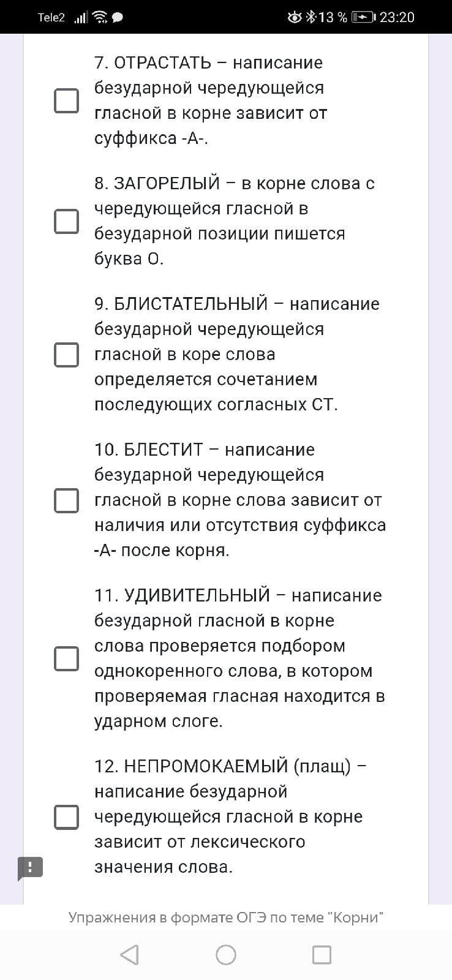452x980 pixels.
Task: Mark the 11 УДИВИТЕЛЬНЫЙ checkbox
Action: 67,658
